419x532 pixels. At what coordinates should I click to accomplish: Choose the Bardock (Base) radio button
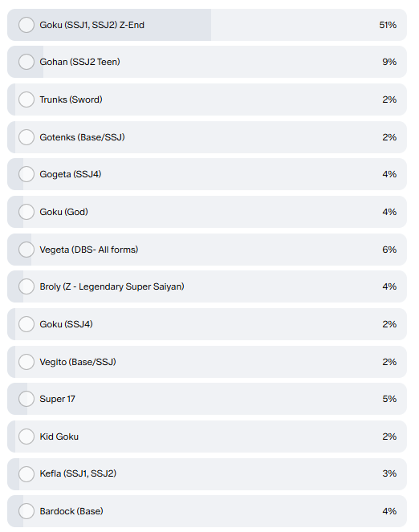[x=26, y=511]
